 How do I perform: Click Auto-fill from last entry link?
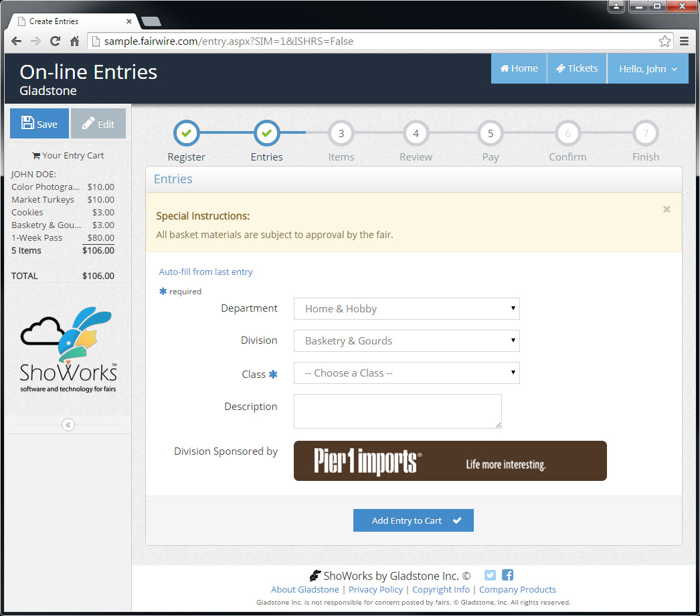[205, 272]
